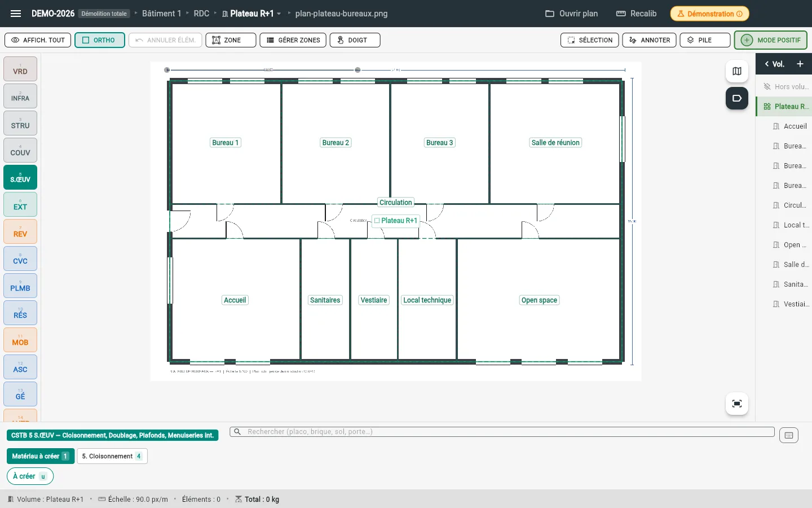This screenshot has height=508, width=812.
Task: Click CSTB 5 S.ŒUV lot header label
Action: 113,435
